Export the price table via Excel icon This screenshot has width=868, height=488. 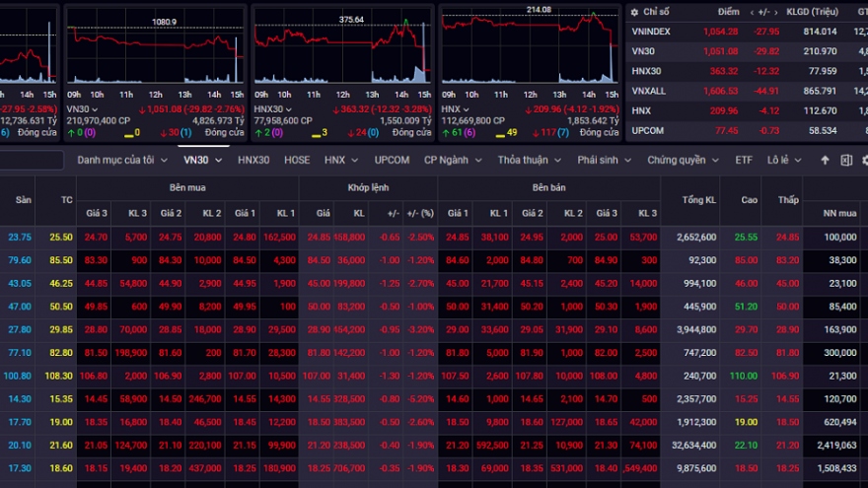click(845, 160)
